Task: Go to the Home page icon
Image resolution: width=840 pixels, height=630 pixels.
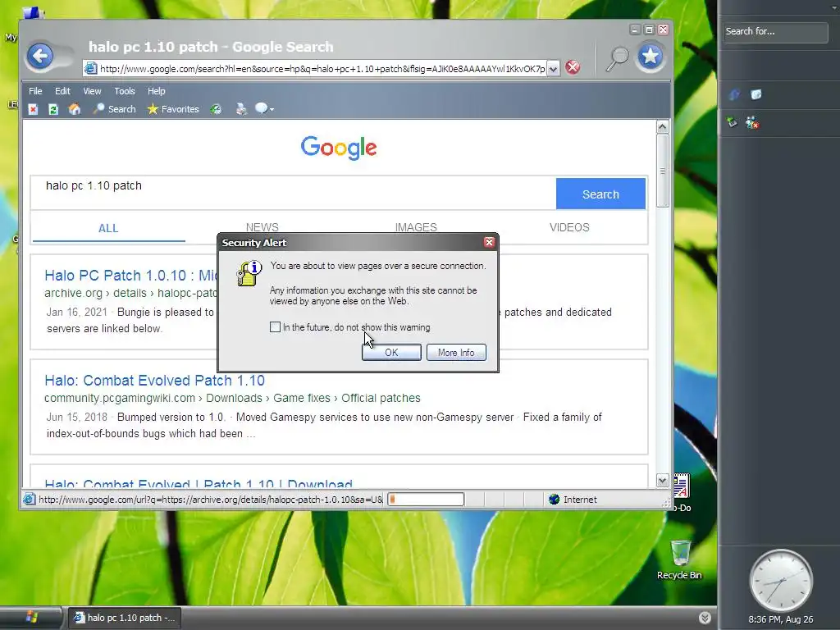Action: pos(75,109)
